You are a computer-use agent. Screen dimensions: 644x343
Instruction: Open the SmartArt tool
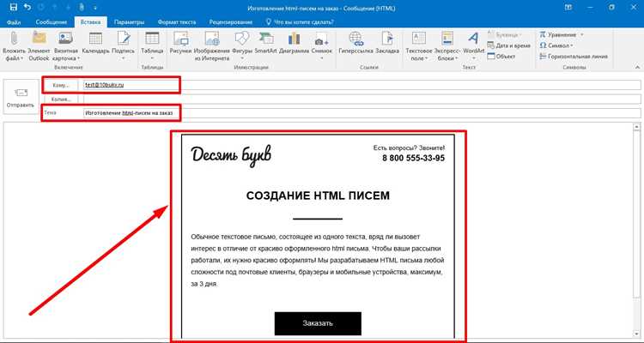click(x=266, y=39)
